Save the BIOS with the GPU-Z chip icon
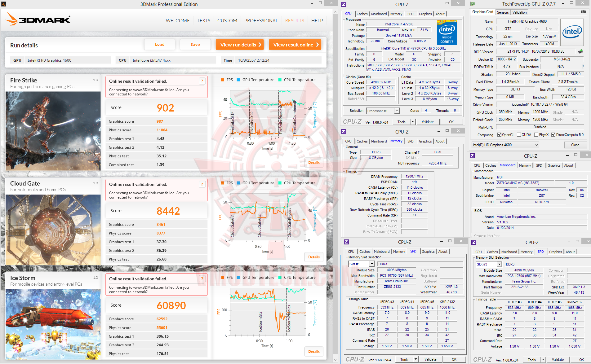The image size is (591, 364). [x=580, y=51]
